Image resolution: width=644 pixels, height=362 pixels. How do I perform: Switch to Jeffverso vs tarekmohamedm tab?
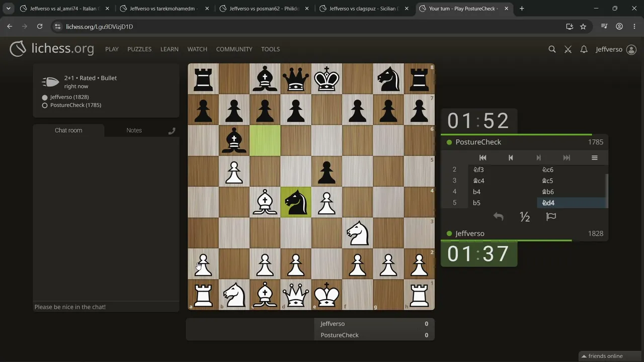pyautogui.click(x=164, y=9)
